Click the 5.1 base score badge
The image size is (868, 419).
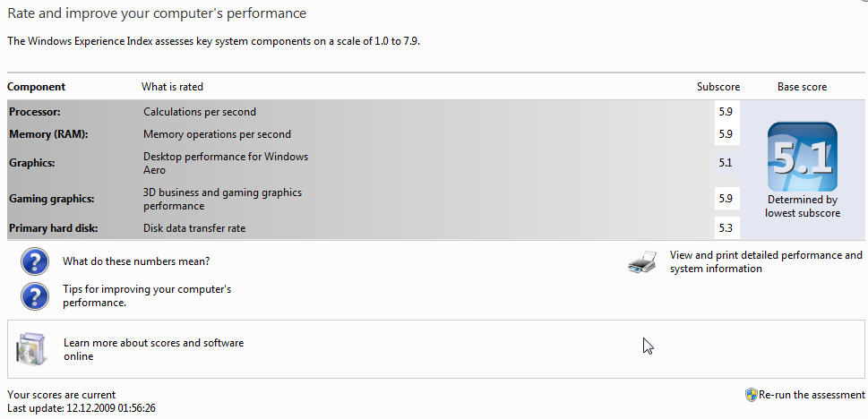point(802,157)
